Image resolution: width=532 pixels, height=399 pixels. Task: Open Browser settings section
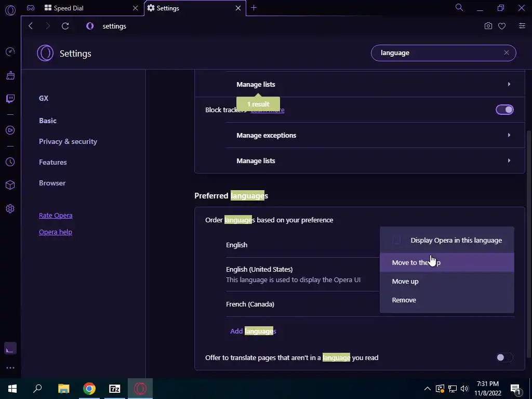(52, 183)
